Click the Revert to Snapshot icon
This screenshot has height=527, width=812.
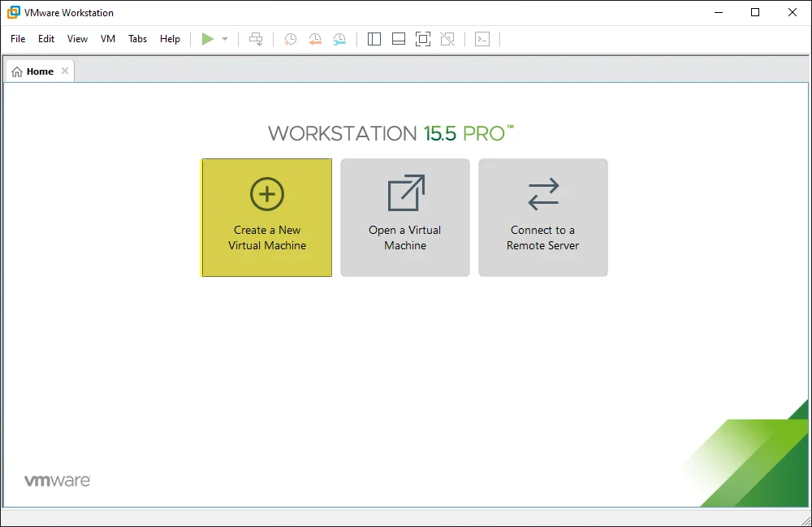tap(315, 39)
